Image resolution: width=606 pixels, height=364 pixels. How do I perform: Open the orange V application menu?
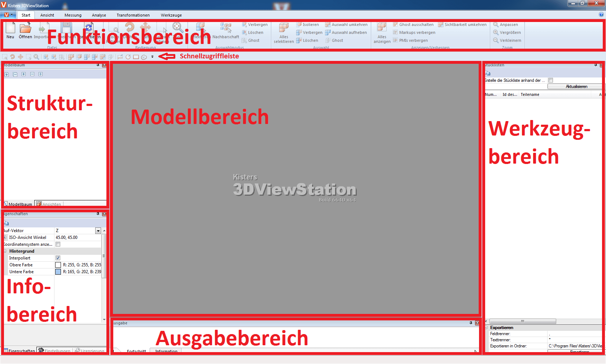click(x=8, y=15)
